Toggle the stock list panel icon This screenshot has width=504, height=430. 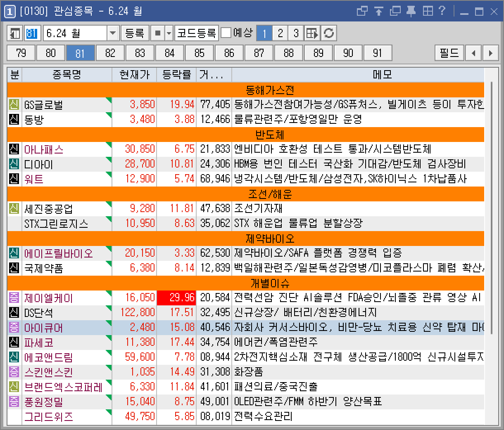click(15, 33)
